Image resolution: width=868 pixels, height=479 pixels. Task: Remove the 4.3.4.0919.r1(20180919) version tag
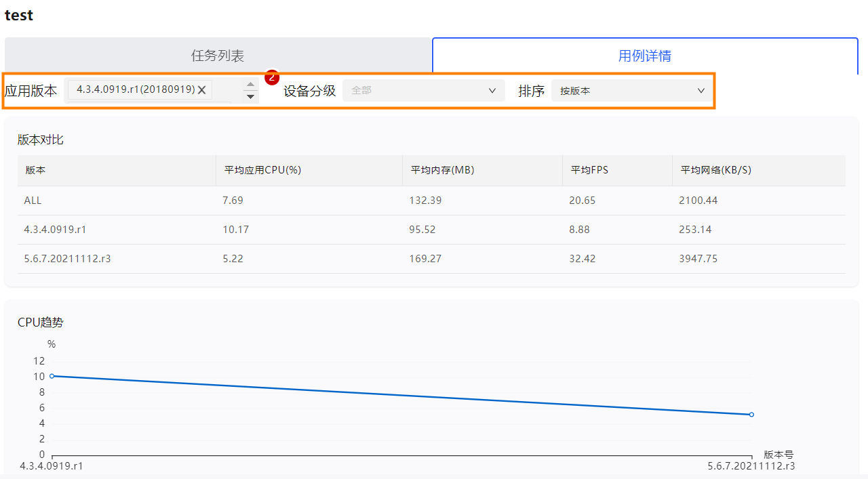pyautogui.click(x=201, y=90)
